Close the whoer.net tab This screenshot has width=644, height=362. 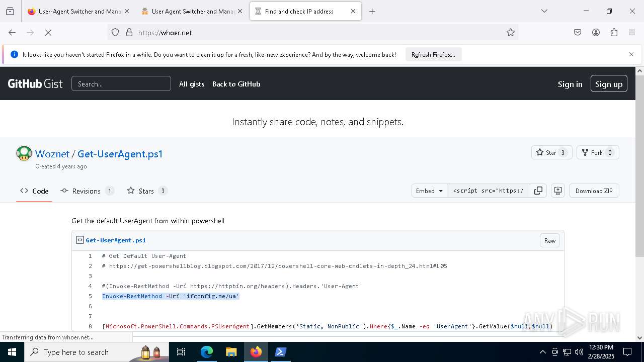[x=353, y=11]
